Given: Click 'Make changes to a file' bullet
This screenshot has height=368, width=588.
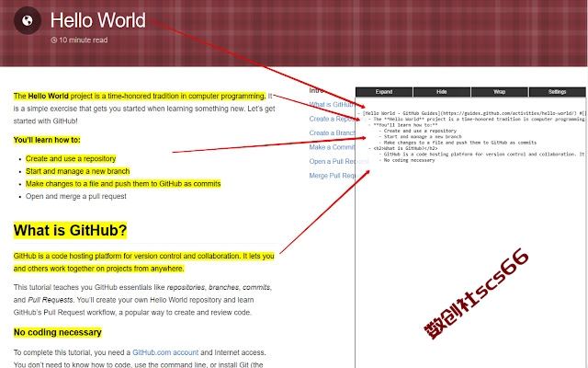Looking at the screenshot, I should coord(123,184).
